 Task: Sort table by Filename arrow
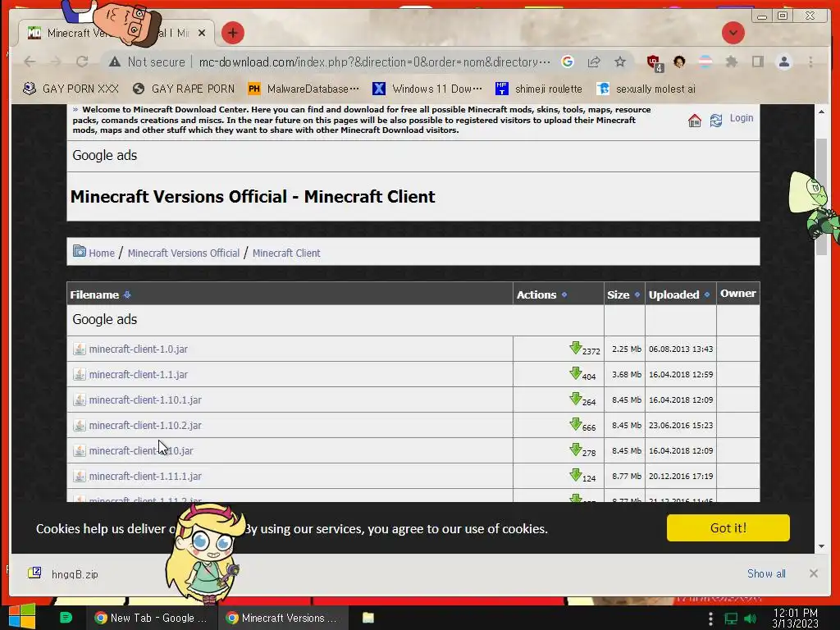127,294
